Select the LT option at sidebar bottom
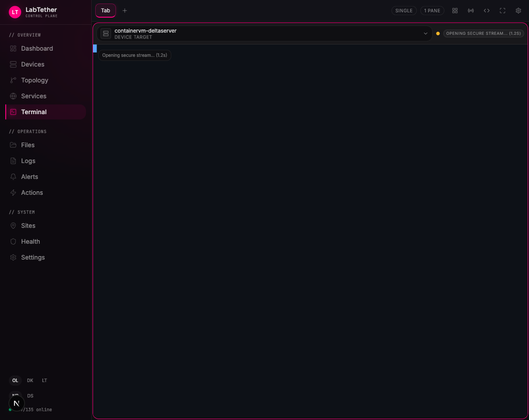Screen dimensions: 529x420 45,380
